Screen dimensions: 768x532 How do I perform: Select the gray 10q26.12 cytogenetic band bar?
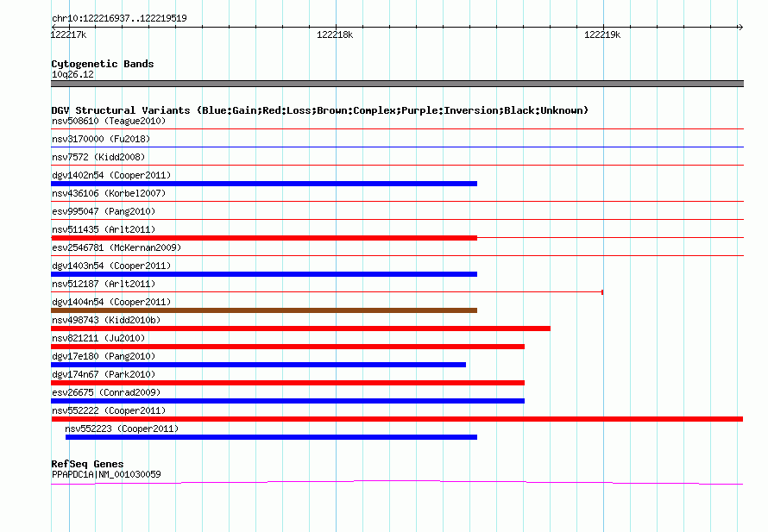397,84
